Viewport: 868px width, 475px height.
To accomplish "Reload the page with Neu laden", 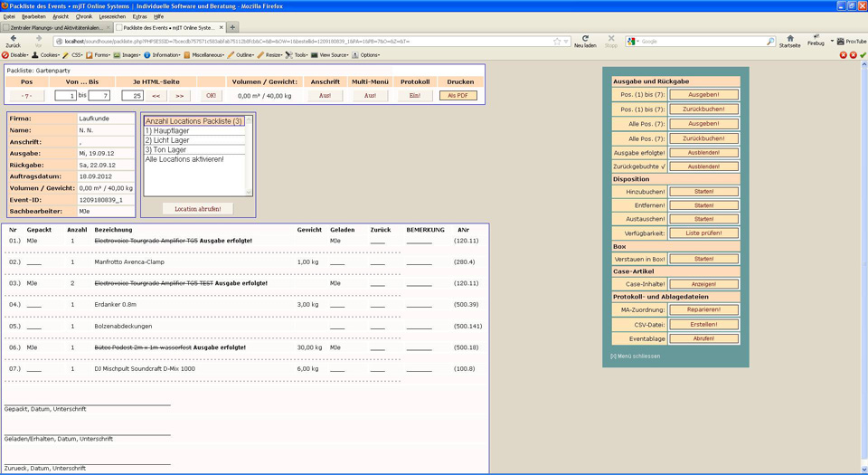I will tap(585, 42).
